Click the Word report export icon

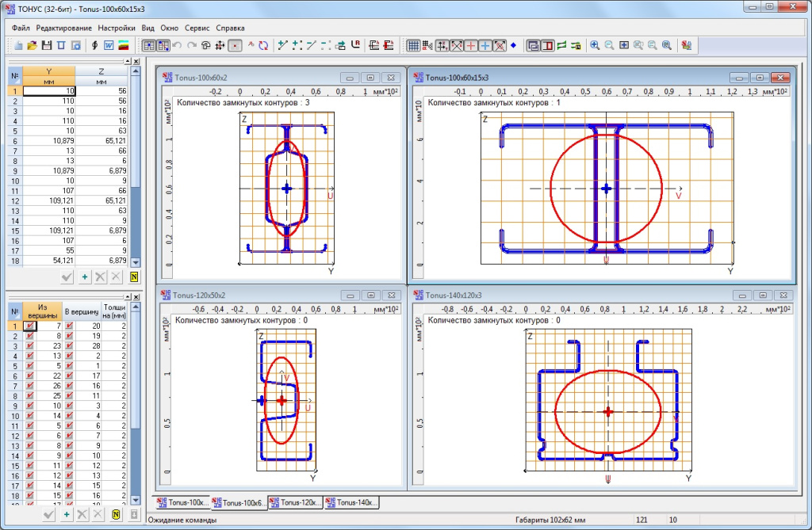click(x=109, y=45)
